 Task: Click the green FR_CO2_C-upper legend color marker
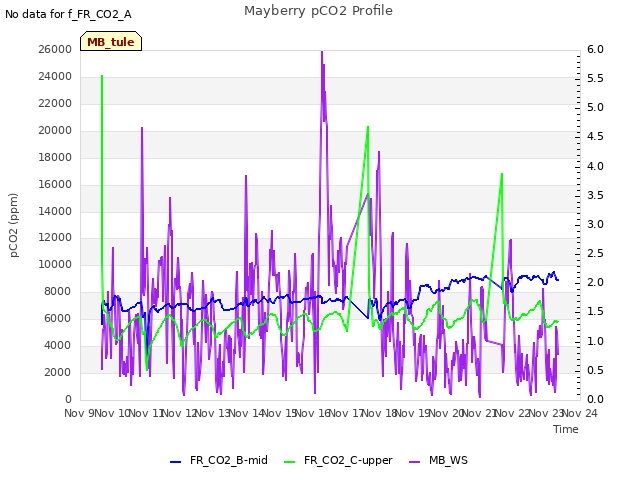click(289, 462)
